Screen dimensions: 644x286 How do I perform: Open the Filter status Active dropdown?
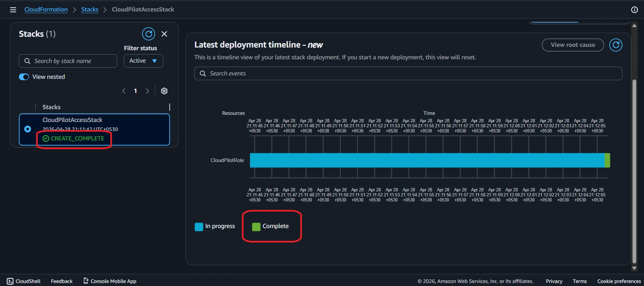[143, 61]
